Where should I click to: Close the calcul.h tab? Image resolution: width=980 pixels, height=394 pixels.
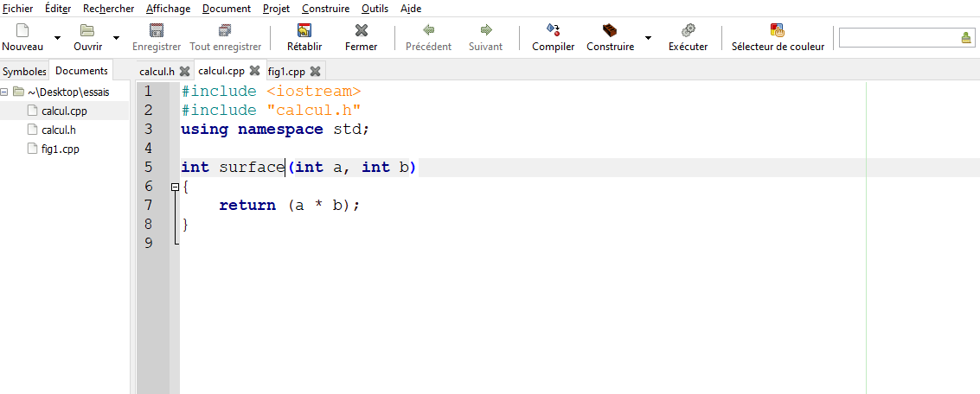(184, 72)
